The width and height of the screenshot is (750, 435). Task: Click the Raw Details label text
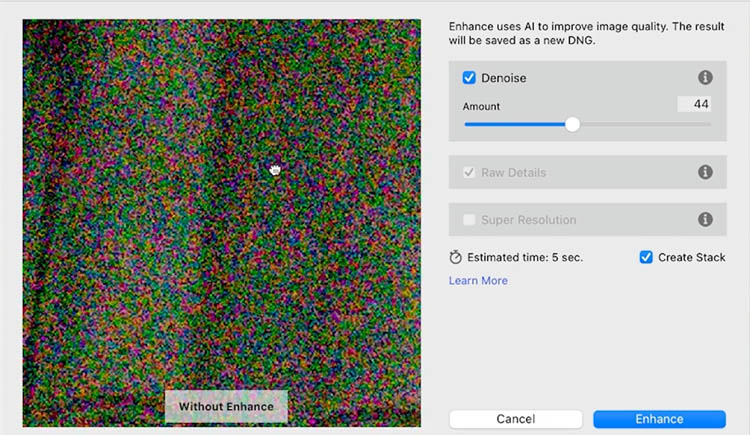pyautogui.click(x=513, y=172)
